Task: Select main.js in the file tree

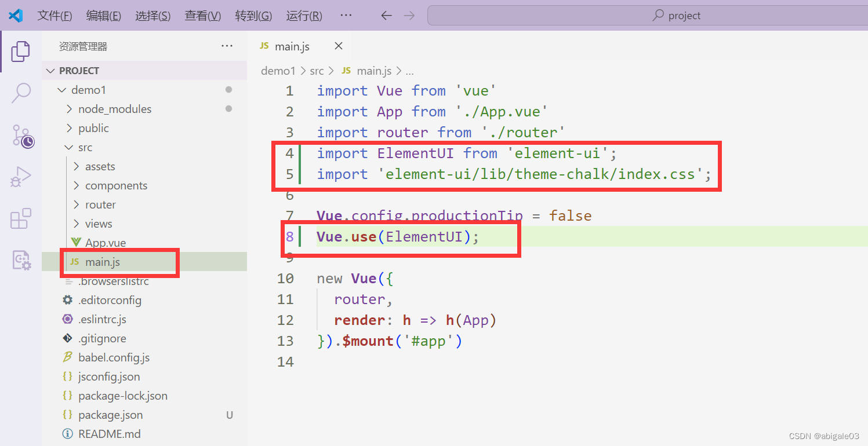Action: 144,262
